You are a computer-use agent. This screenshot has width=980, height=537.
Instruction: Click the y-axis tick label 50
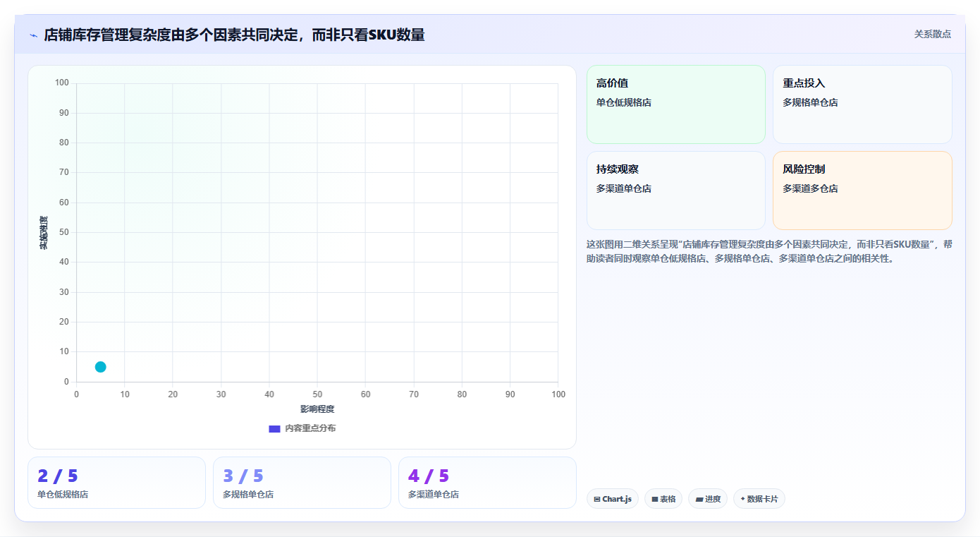pyautogui.click(x=64, y=232)
